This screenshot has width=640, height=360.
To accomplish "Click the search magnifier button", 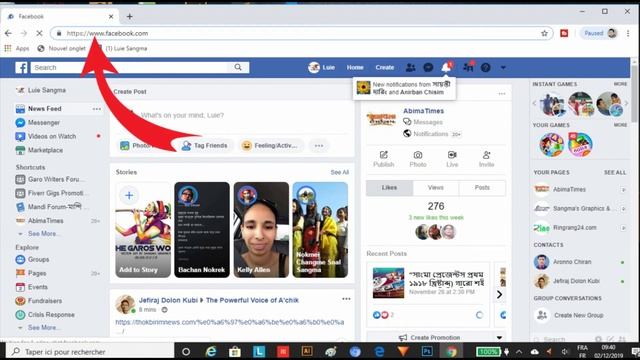I will (x=238, y=67).
